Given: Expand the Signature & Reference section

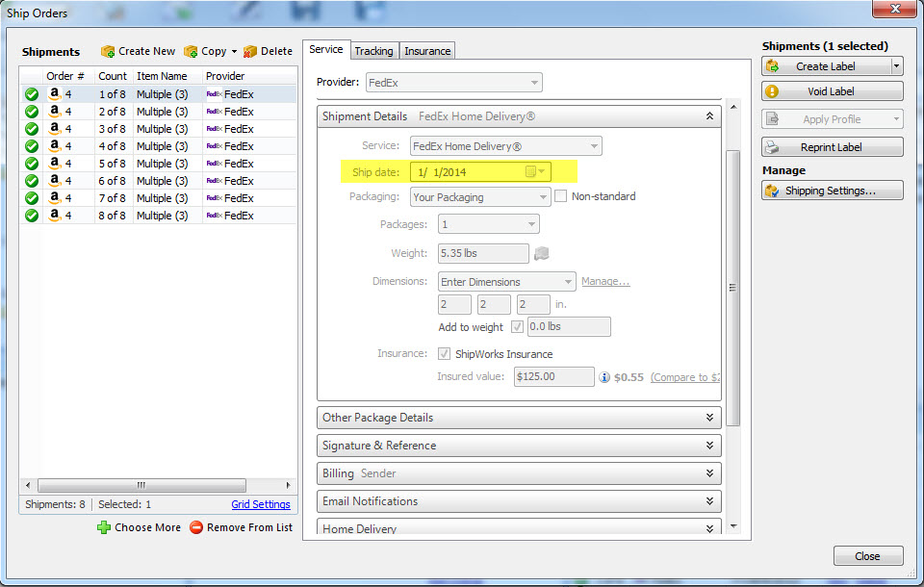Looking at the screenshot, I should pos(709,446).
